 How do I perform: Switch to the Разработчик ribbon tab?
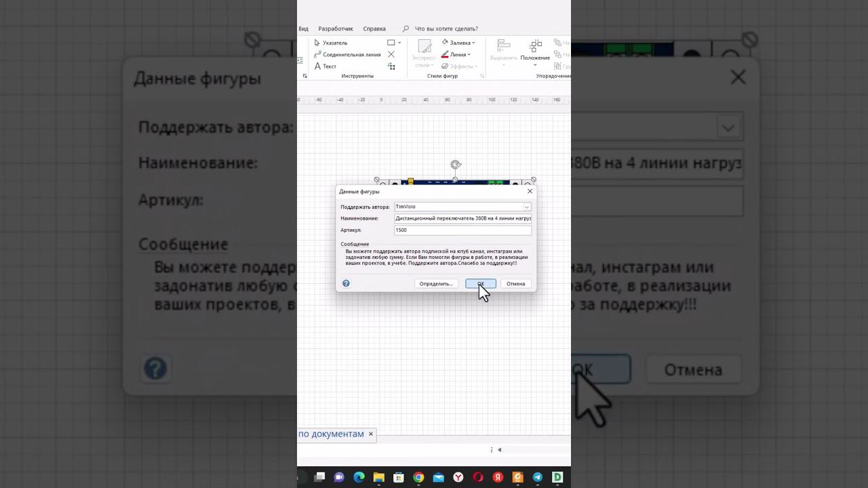pos(336,28)
